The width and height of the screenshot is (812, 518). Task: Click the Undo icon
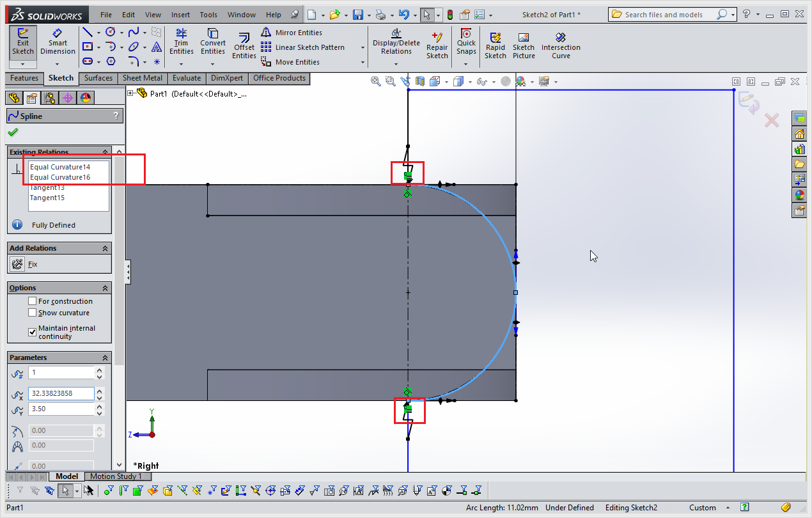coord(403,15)
